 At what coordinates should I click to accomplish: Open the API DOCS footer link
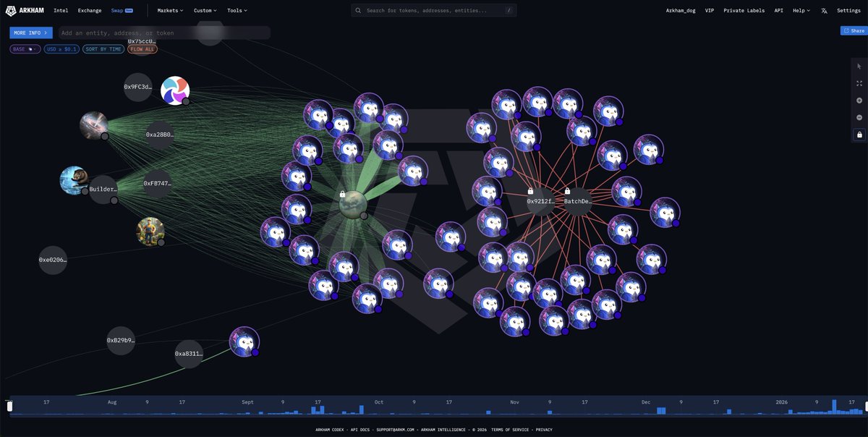coord(360,430)
